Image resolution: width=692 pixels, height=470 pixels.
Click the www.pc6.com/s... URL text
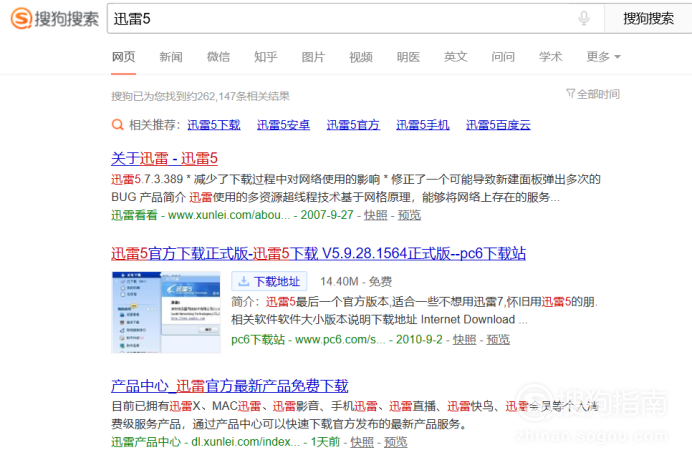[340, 339]
